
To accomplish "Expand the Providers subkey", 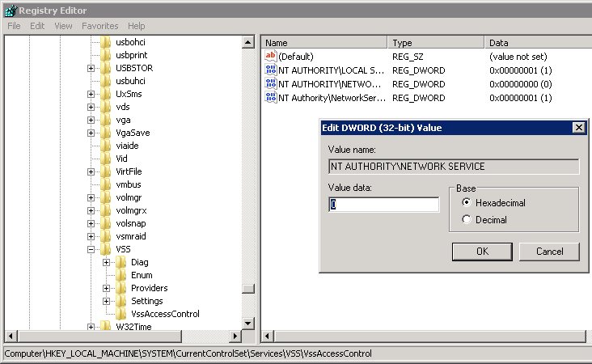I will pos(106,288).
